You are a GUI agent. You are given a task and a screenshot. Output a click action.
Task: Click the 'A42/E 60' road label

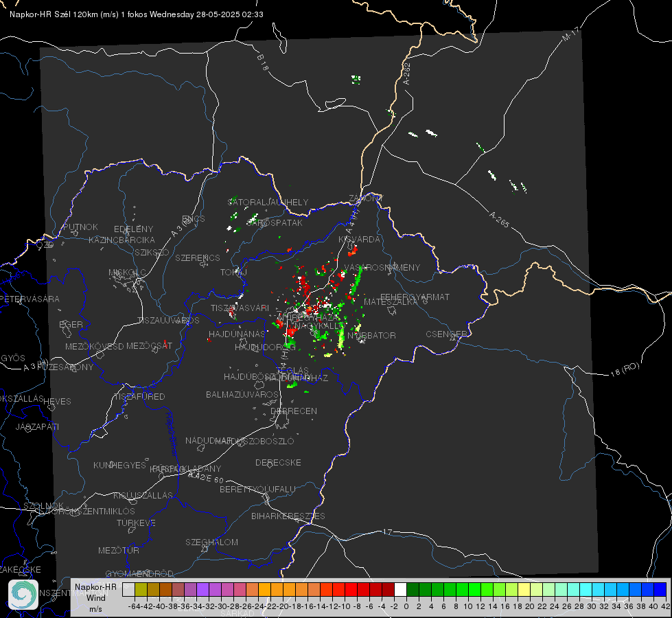207,477
